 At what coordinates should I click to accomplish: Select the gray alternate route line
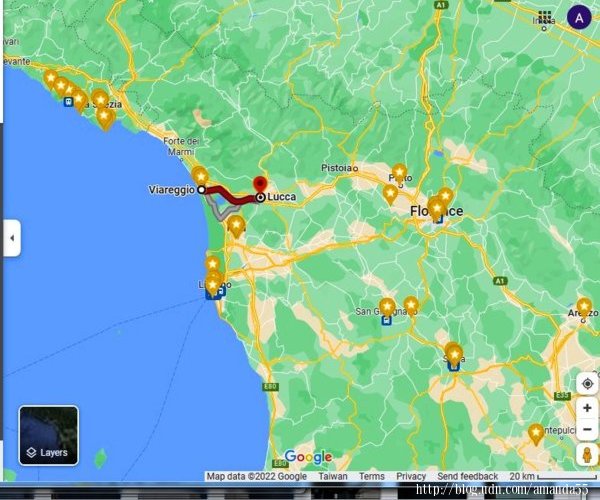(220, 213)
